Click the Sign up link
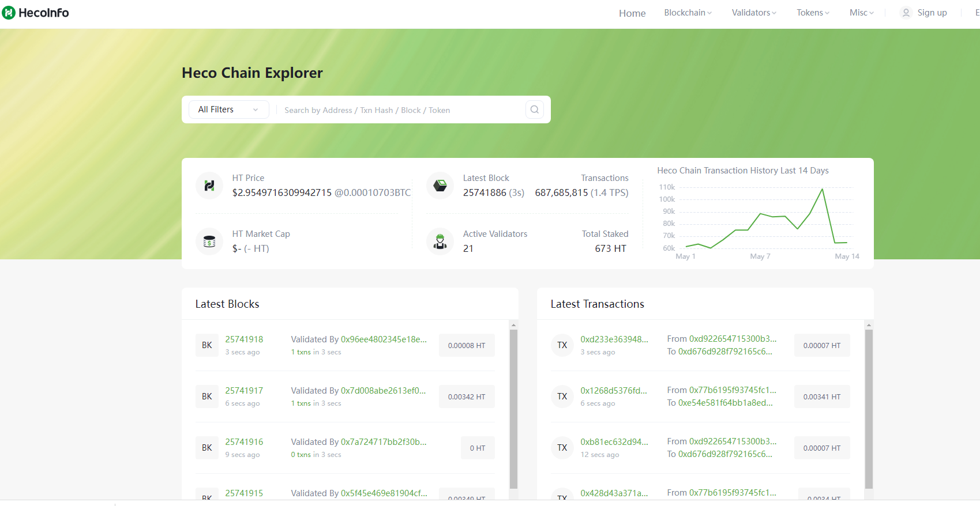The height and width of the screenshot is (506, 980). coord(932,13)
